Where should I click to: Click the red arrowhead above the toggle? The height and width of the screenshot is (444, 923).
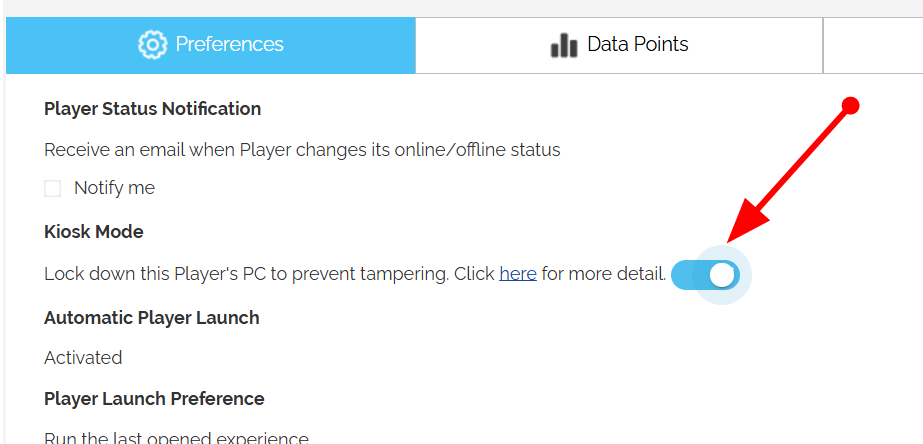point(748,221)
